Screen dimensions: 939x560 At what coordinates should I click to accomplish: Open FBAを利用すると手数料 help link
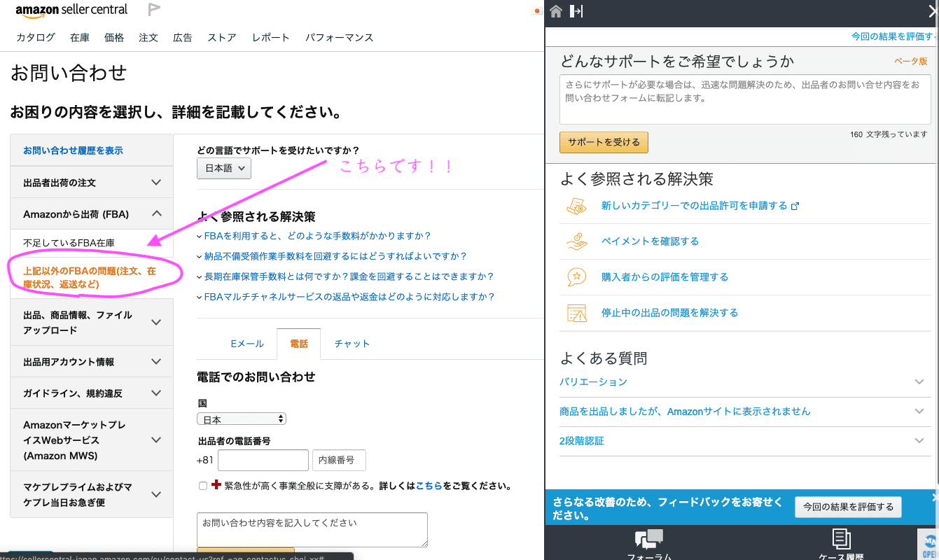[x=317, y=236]
